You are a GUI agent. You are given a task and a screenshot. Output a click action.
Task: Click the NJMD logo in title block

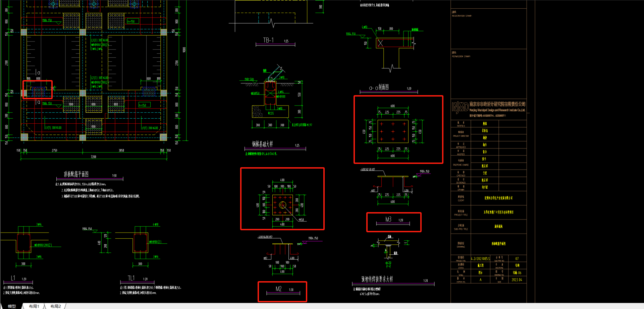460,107
